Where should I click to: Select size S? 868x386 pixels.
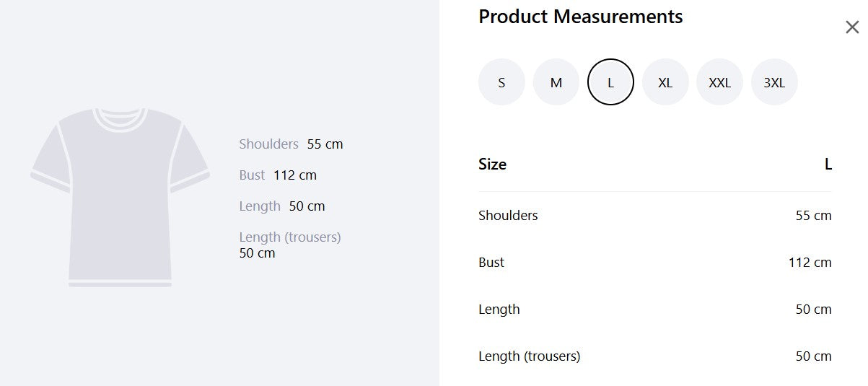[501, 82]
